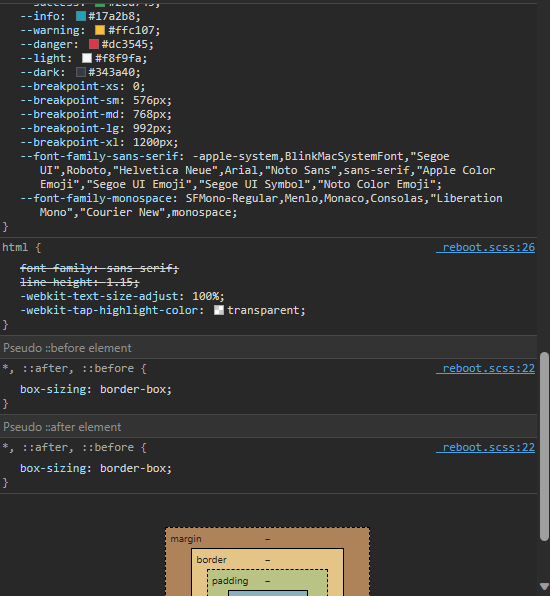550x596 pixels.
Task: Click border-box value under Pseudo ::before
Action: pyautogui.click(x=133, y=389)
